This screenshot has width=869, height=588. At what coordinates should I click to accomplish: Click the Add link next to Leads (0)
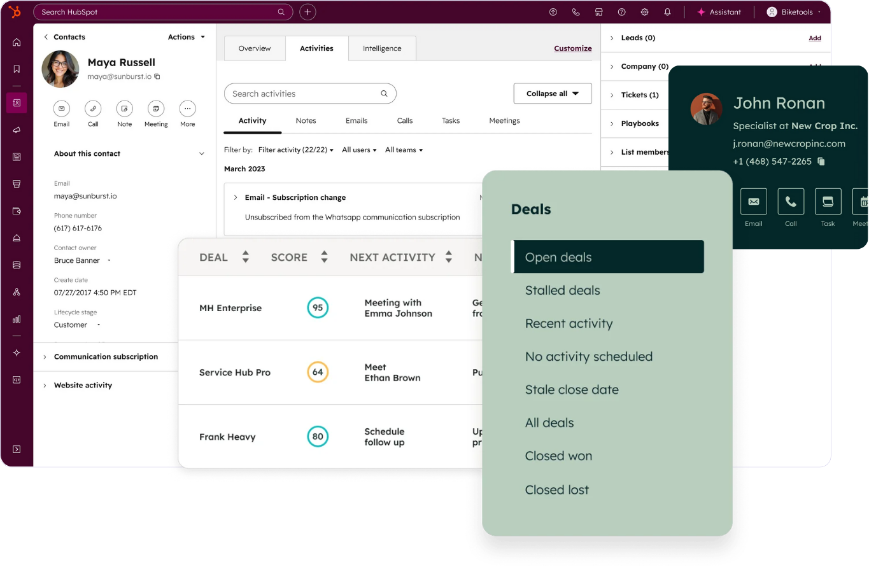[815, 38]
